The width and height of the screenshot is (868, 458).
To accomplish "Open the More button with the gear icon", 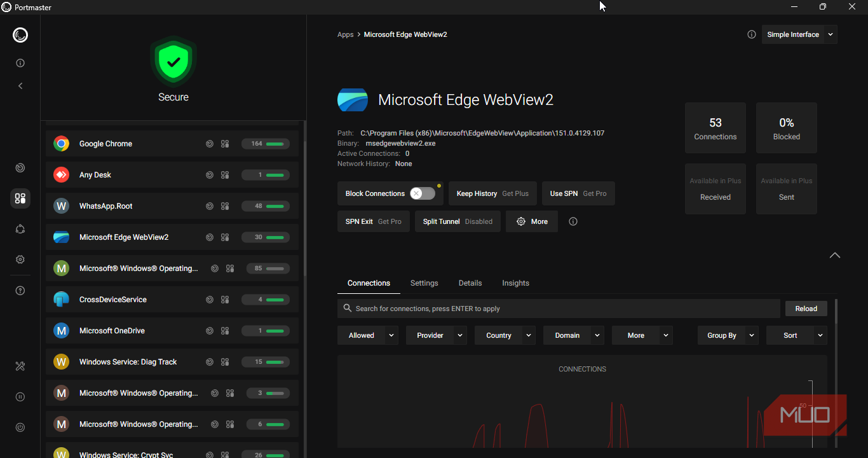I will (532, 221).
